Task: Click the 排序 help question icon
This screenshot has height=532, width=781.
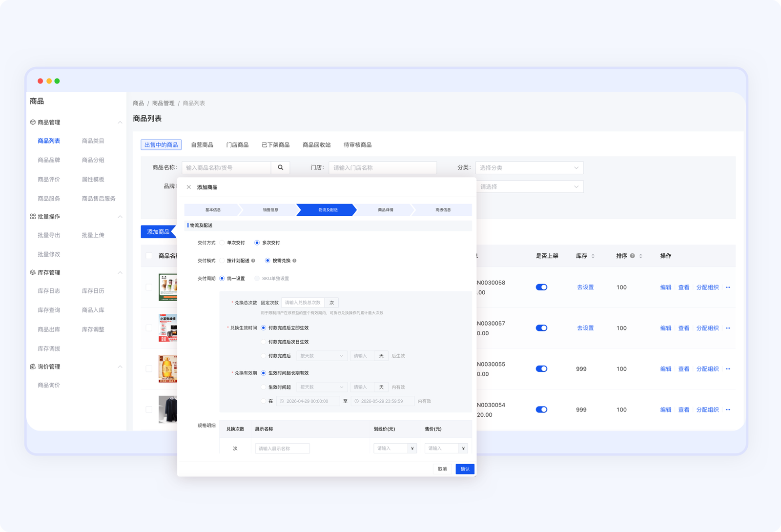Action: pyautogui.click(x=632, y=256)
